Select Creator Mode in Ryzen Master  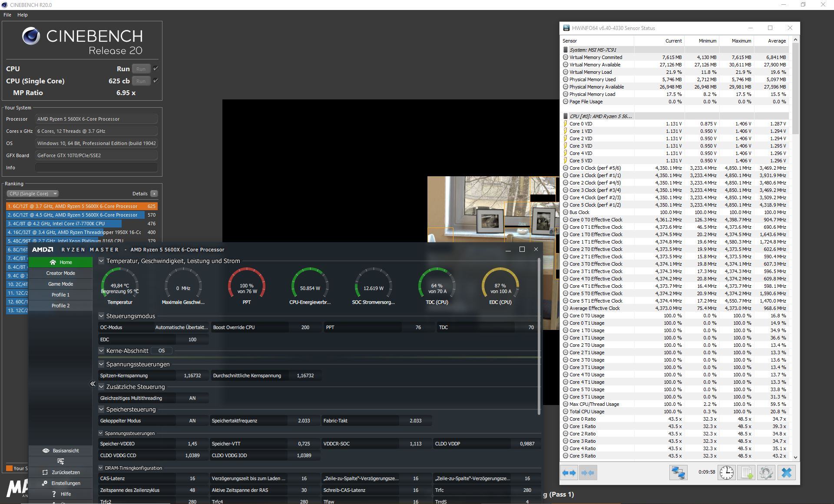(x=60, y=273)
